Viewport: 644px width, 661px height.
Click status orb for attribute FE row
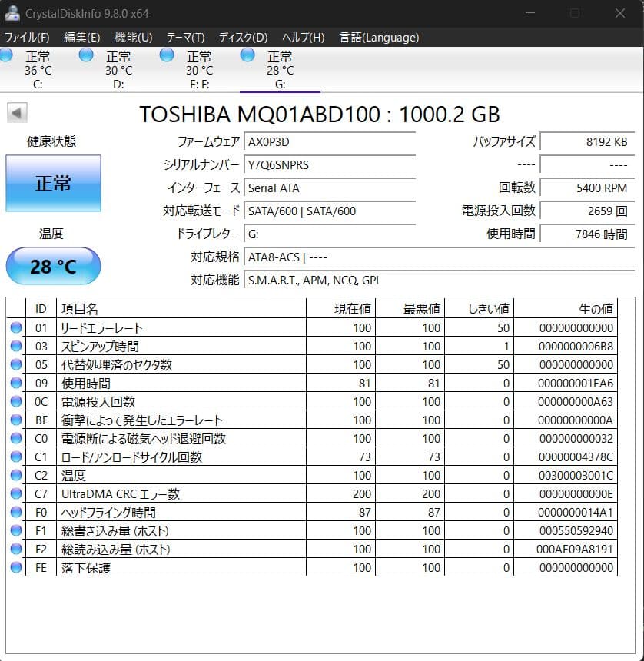16,567
